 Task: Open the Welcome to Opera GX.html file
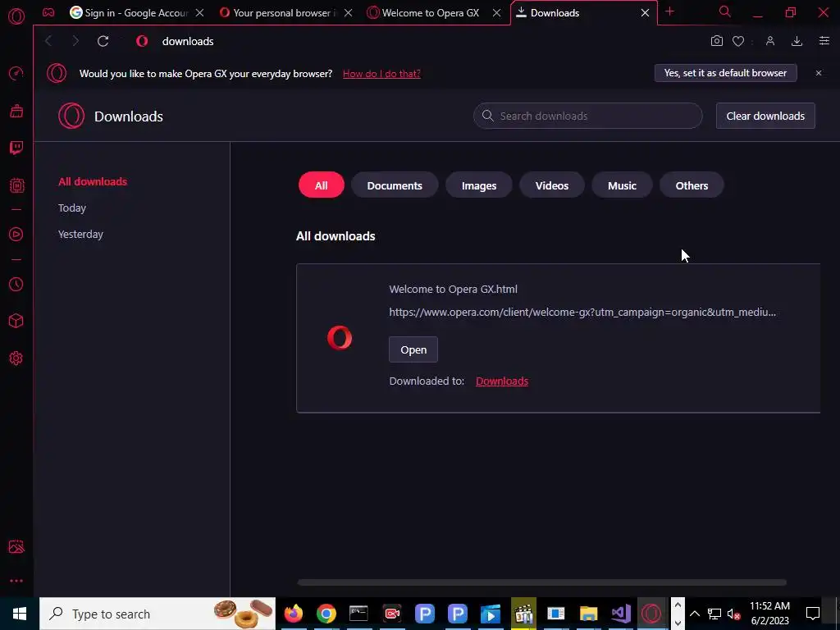413,349
